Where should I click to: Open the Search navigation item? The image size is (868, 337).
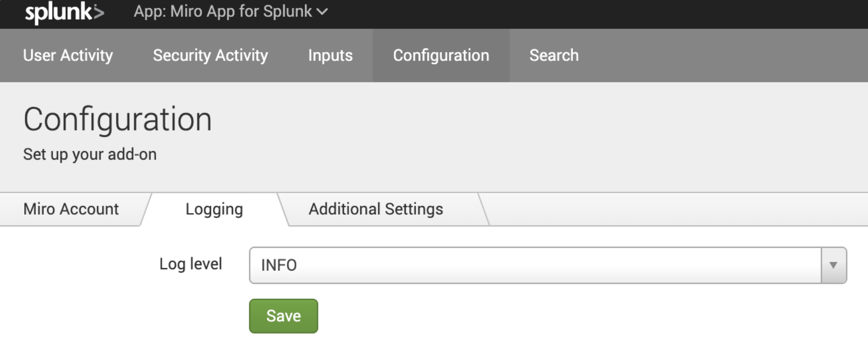[x=553, y=56]
